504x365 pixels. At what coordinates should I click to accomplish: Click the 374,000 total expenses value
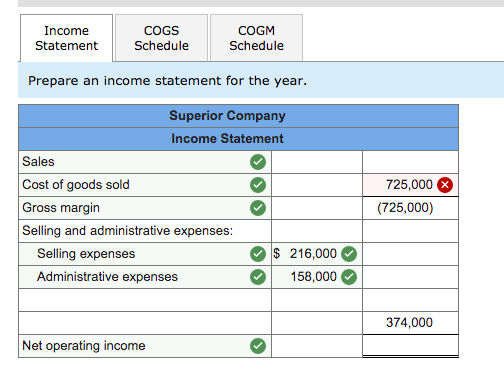410,323
